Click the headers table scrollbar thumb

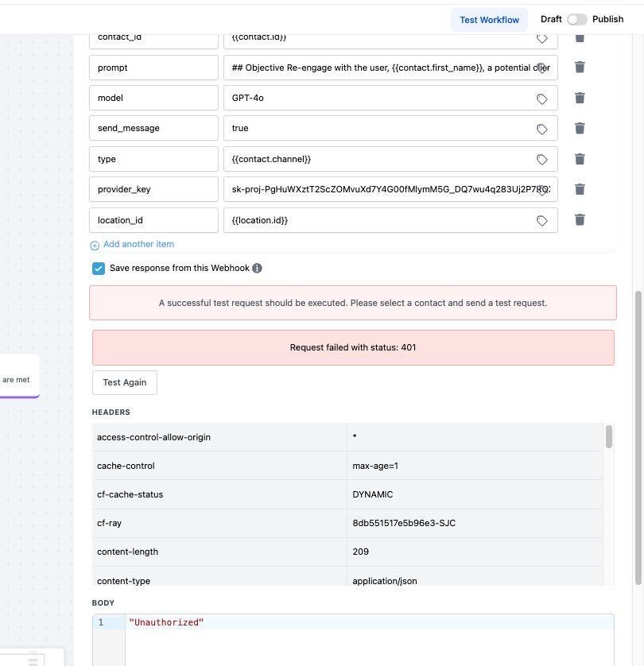[609, 436]
